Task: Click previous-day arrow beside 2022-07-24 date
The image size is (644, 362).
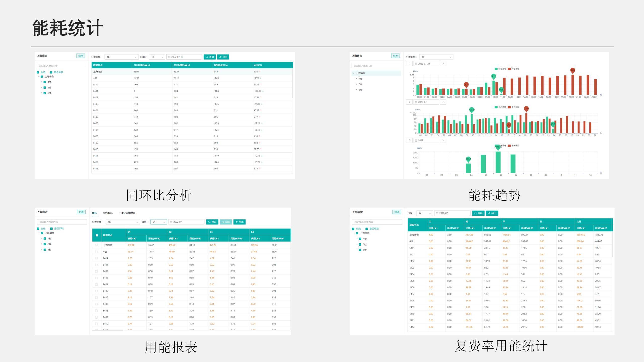Action: click(x=409, y=64)
